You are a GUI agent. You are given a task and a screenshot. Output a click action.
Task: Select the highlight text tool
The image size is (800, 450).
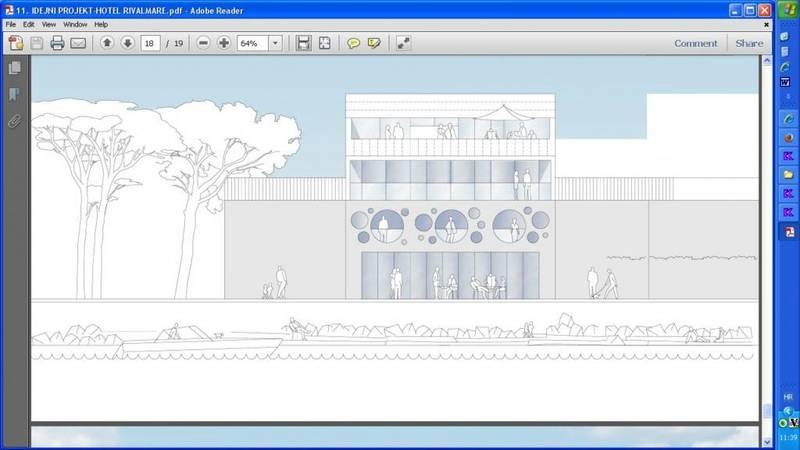click(x=374, y=43)
